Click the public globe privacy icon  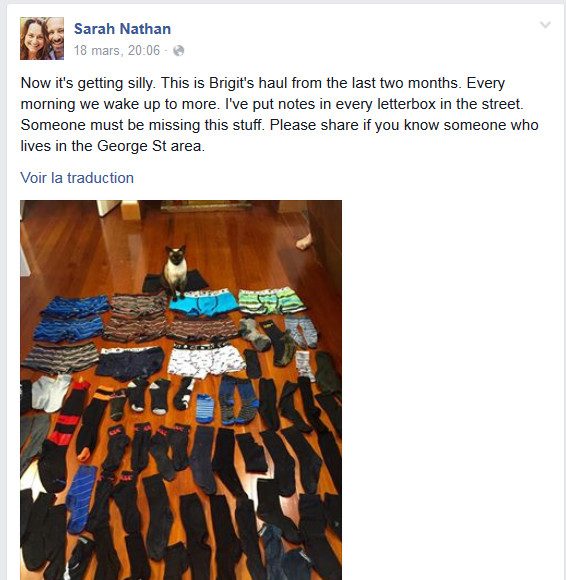click(x=178, y=51)
